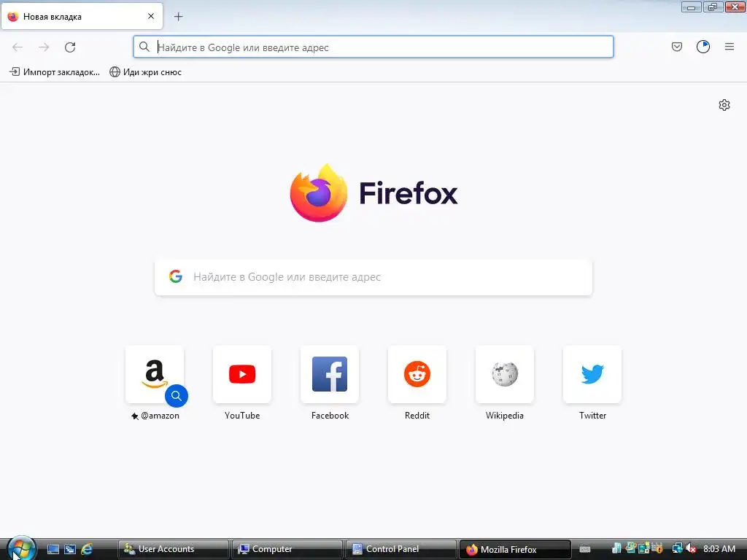Open the Twitter shortcut tile

[592, 374]
